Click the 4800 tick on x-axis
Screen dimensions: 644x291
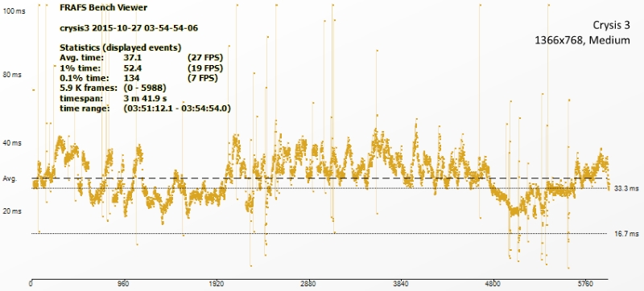pyautogui.click(x=493, y=284)
